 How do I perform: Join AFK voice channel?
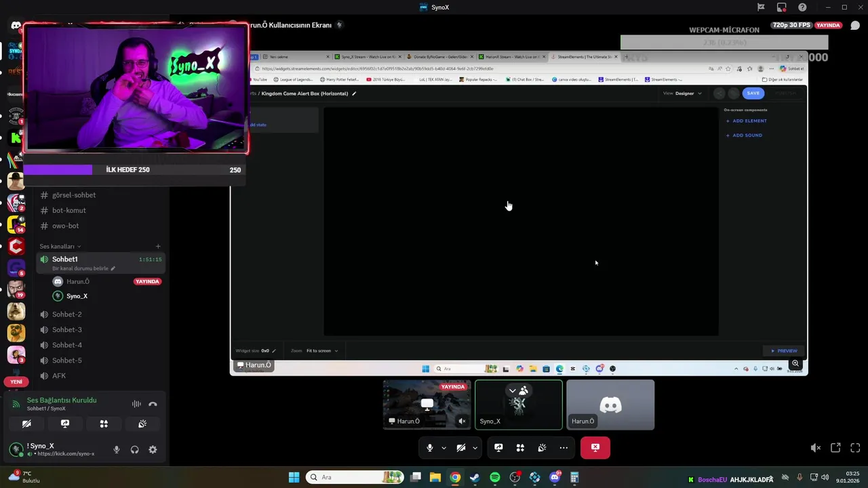click(59, 376)
